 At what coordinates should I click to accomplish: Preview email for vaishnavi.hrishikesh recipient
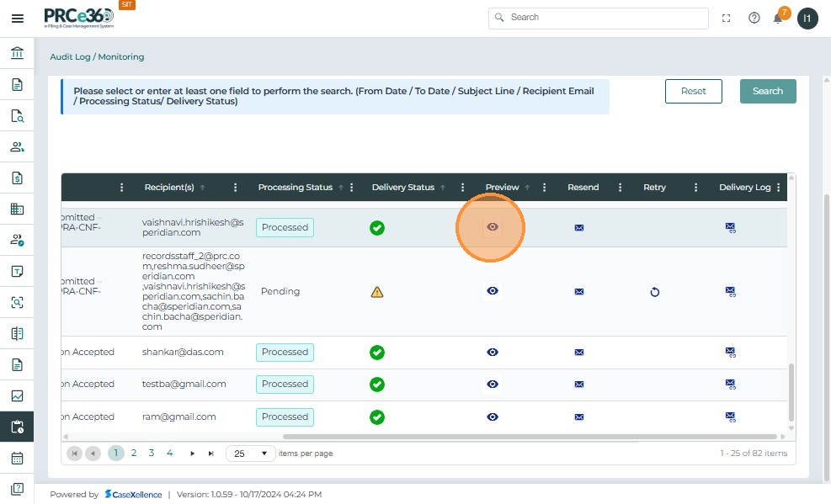point(493,227)
